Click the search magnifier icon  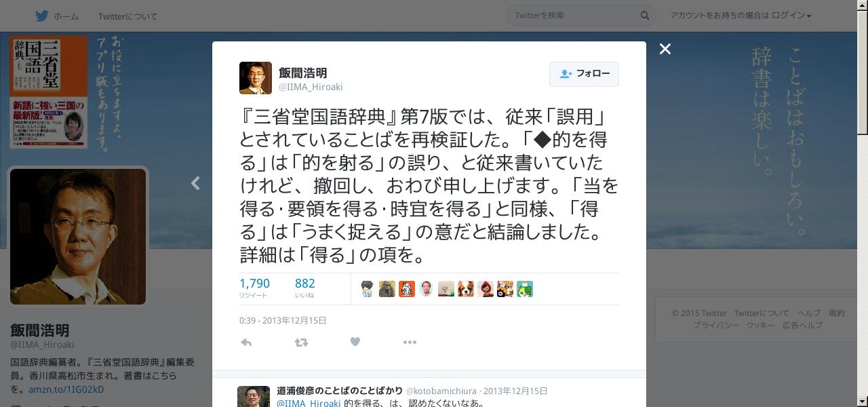tap(645, 16)
